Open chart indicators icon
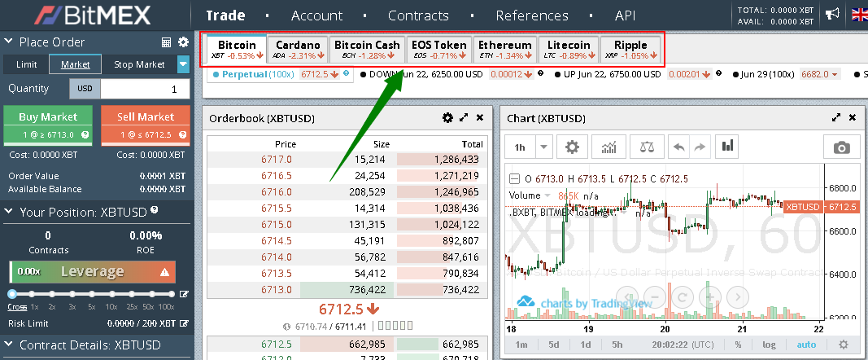This screenshot has height=360, width=868. 609,147
